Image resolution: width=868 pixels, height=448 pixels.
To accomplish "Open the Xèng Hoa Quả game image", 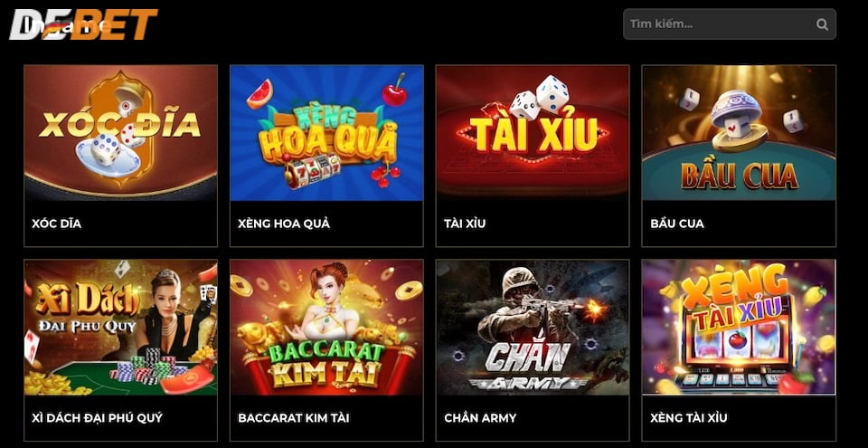I will coord(326,133).
